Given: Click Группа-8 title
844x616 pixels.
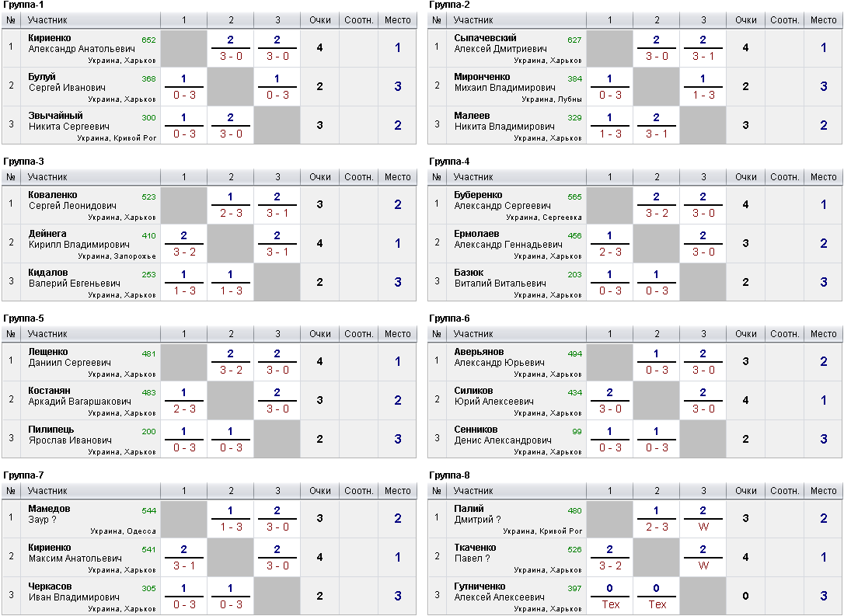Looking at the screenshot, I should coord(449,475).
